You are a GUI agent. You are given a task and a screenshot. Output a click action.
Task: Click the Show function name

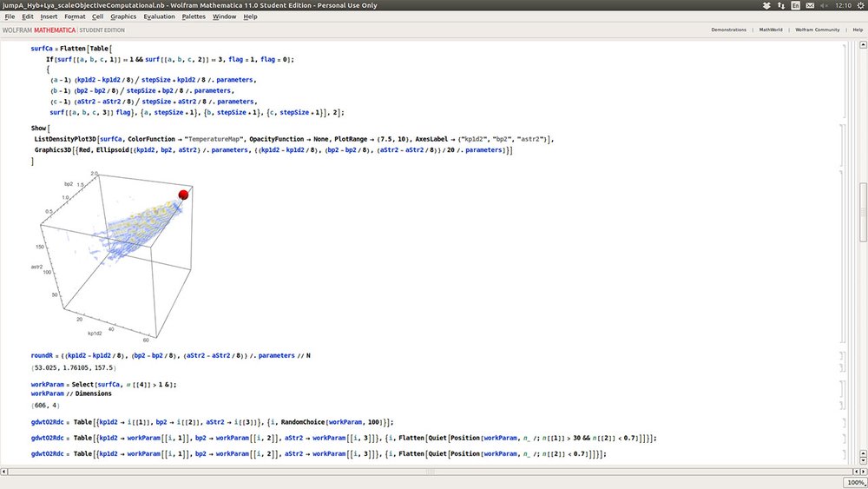[x=39, y=128]
